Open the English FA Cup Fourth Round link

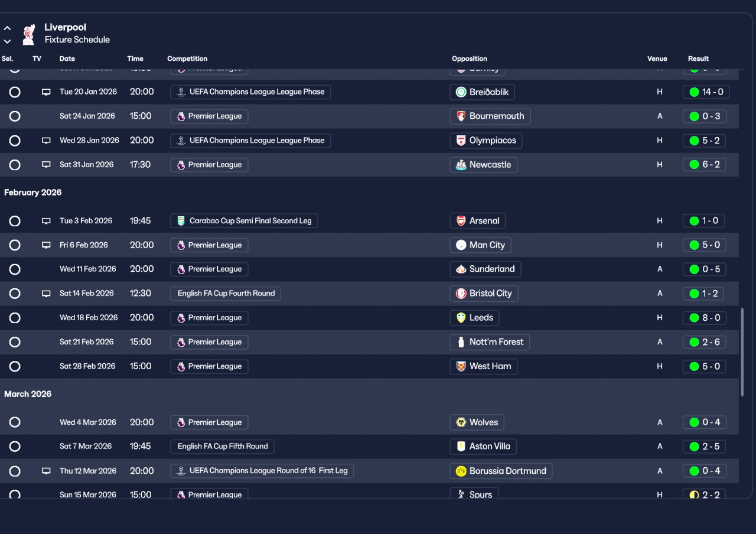pyautogui.click(x=226, y=294)
